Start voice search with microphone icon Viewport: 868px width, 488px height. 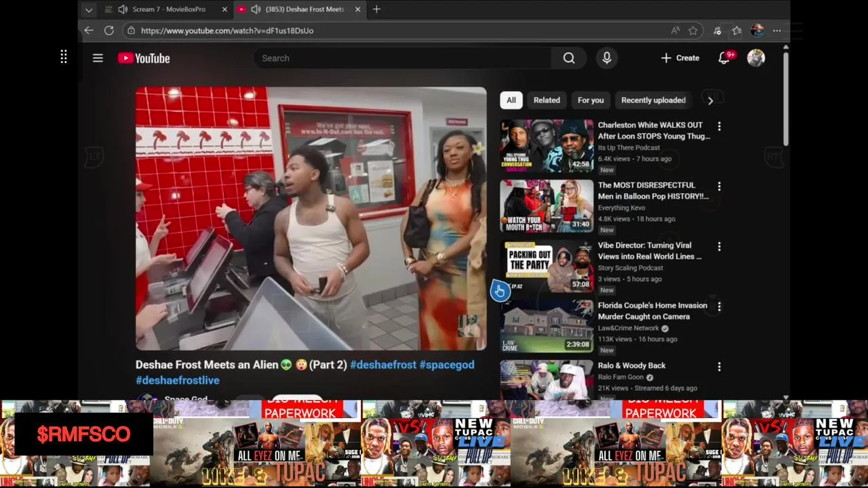(x=607, y=58)
